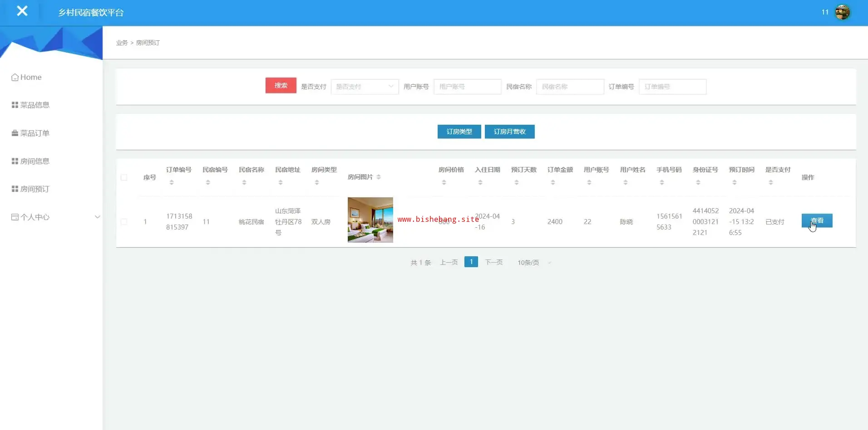The height and width of the screenshot is (430, 868).
Task: Click the 民宿名称 search input field
Action: point(570,87)
